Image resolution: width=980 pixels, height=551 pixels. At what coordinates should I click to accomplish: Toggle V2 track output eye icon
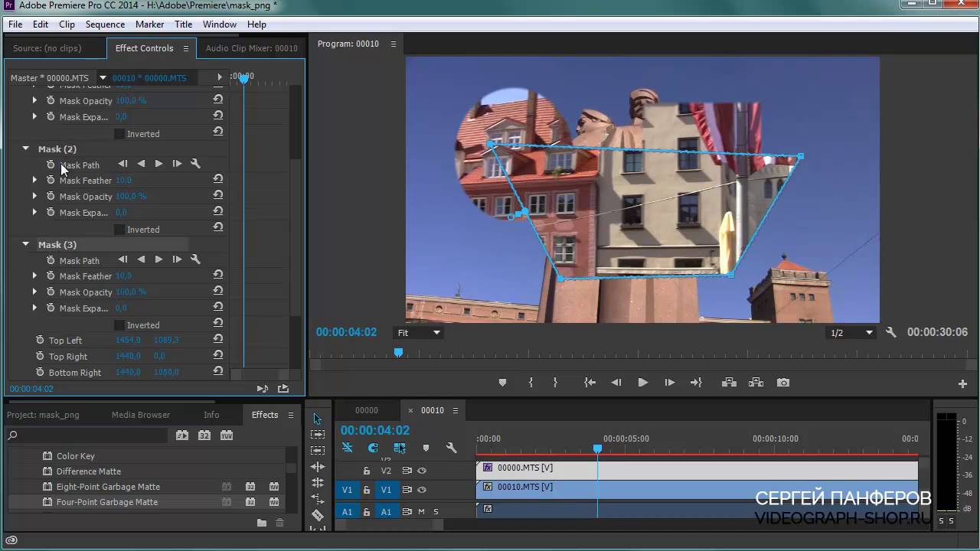pos(422,471)
